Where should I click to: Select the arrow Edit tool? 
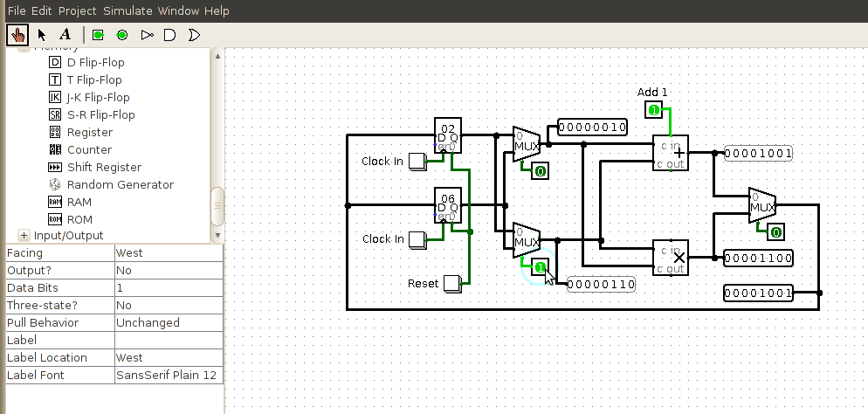click(41, 35)
